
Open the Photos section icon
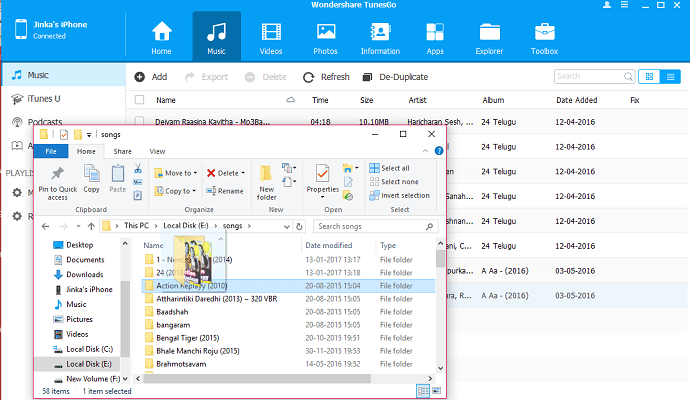click(325, 36)
